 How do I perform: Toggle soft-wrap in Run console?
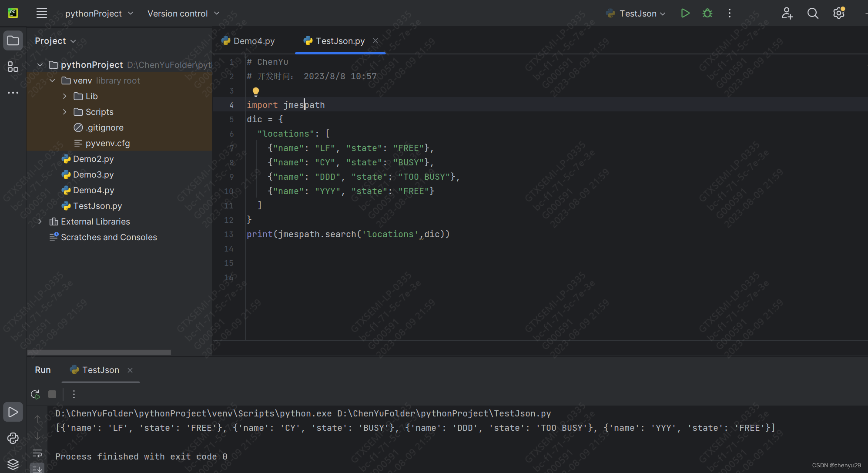[x=38, y=453]
